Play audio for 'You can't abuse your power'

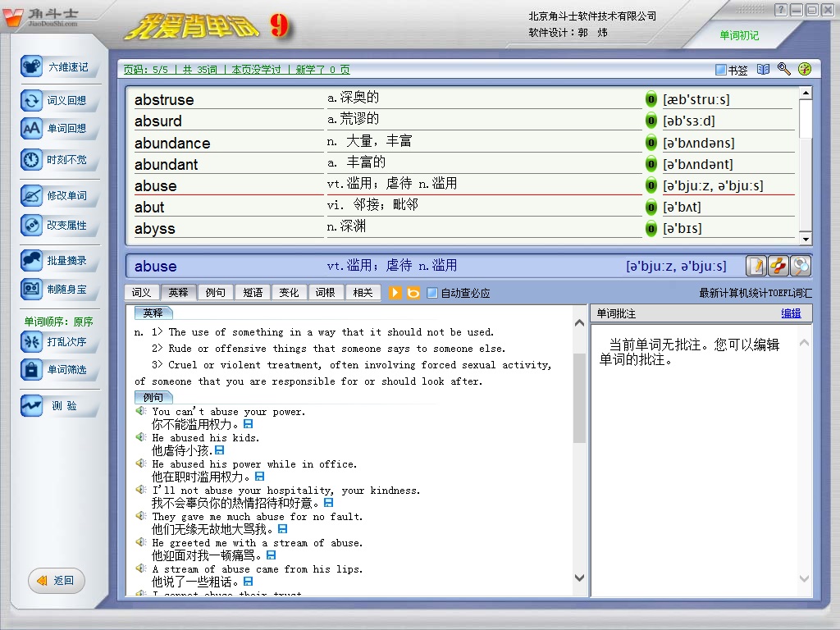click(141, 411)
